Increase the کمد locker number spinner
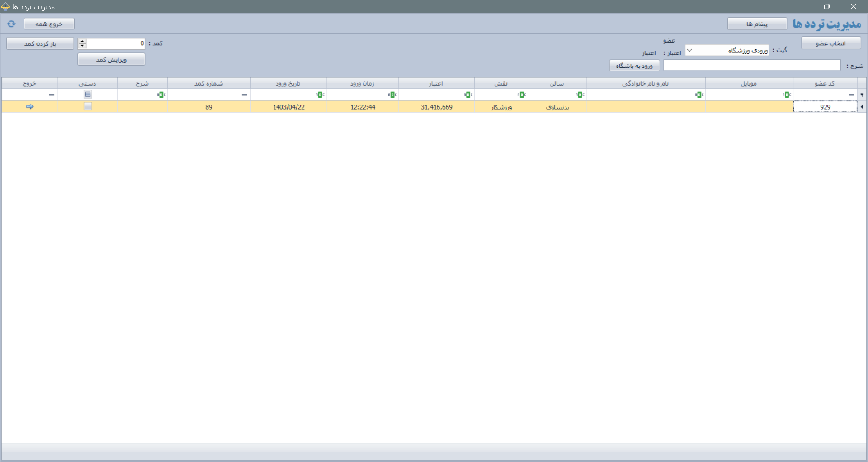Screen dimensions: 868x462 point(82,41)
